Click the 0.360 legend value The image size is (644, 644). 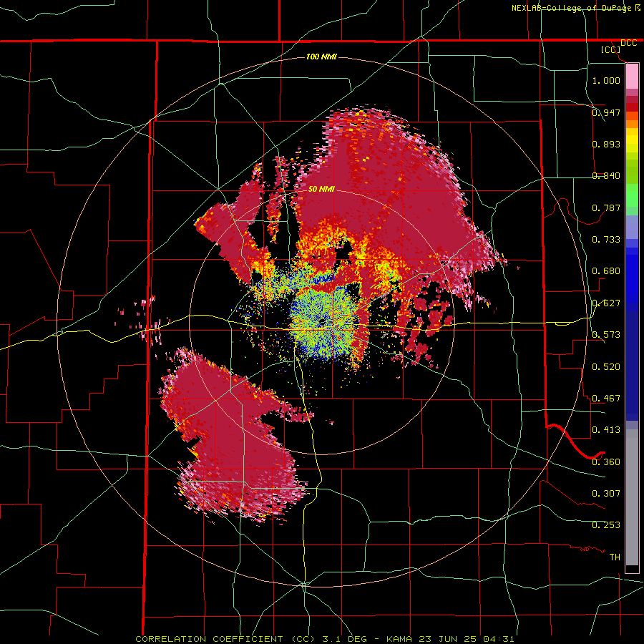pos(606,462)
